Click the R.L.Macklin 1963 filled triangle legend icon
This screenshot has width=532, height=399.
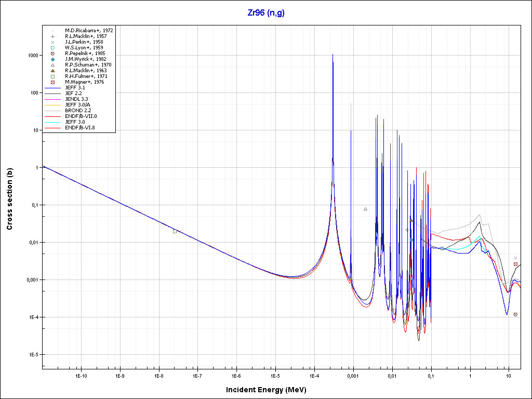pyautogui.click(x=52, y=71)
